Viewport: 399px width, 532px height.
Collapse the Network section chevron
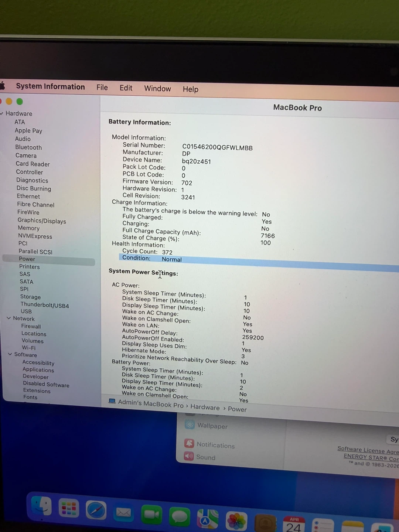pos(9,318)
